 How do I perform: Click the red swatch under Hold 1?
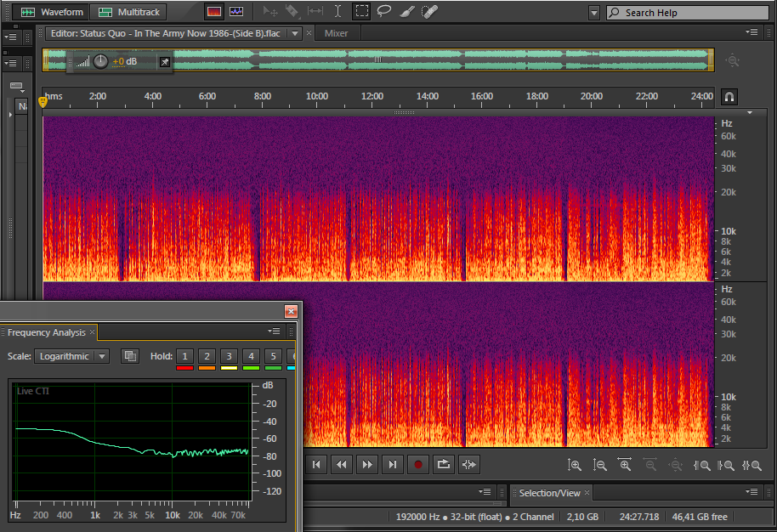point(184,368)
